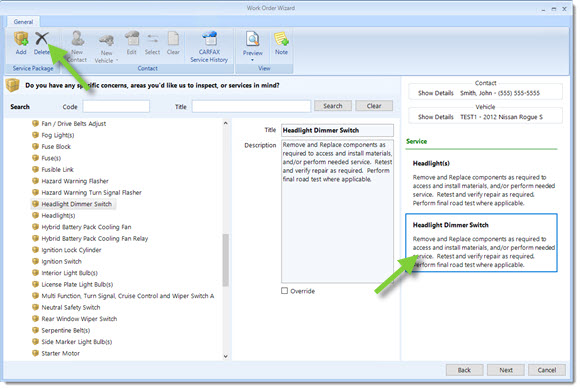Image resolution: width=580 pixels, height=389 pixels.
Task: Click the service list scroll down arrow
Action: [226, 356]
